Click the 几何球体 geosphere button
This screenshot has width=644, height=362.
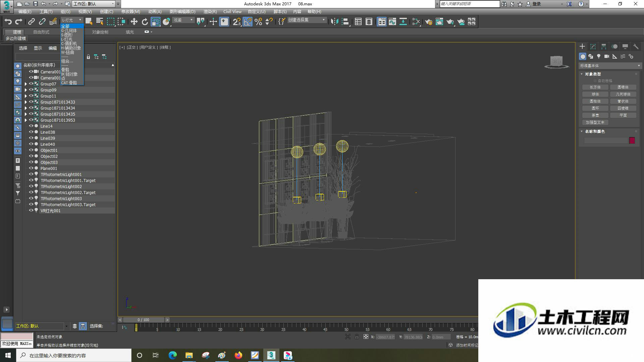[623, 94]
